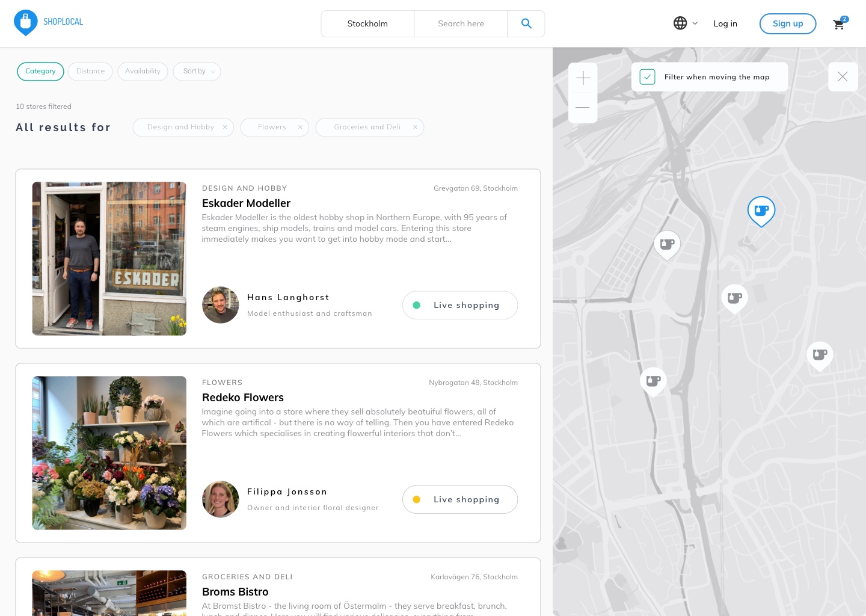Remove Groceries and Deli filter tag
866x616 pixels.
(x=415, y=128)
